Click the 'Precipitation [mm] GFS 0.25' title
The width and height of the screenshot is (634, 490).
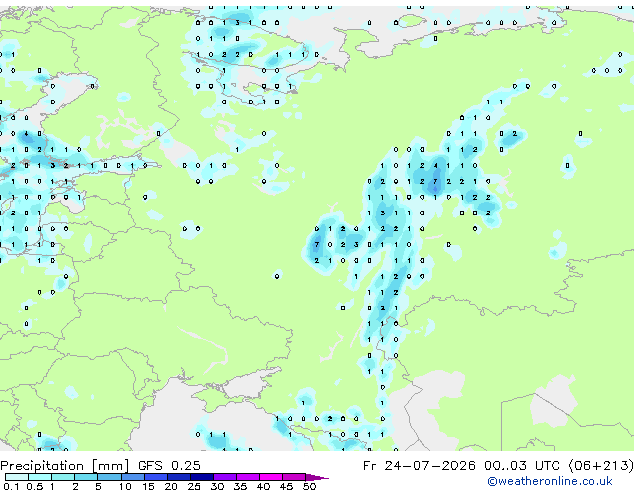(100, 466)
